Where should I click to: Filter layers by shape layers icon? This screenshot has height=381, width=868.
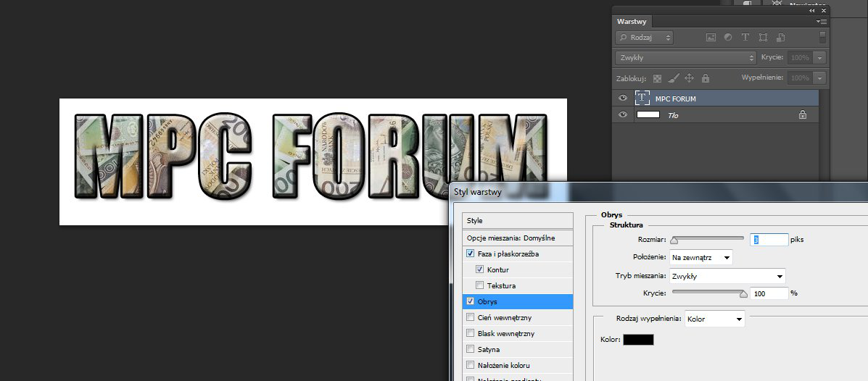(764, 38)
